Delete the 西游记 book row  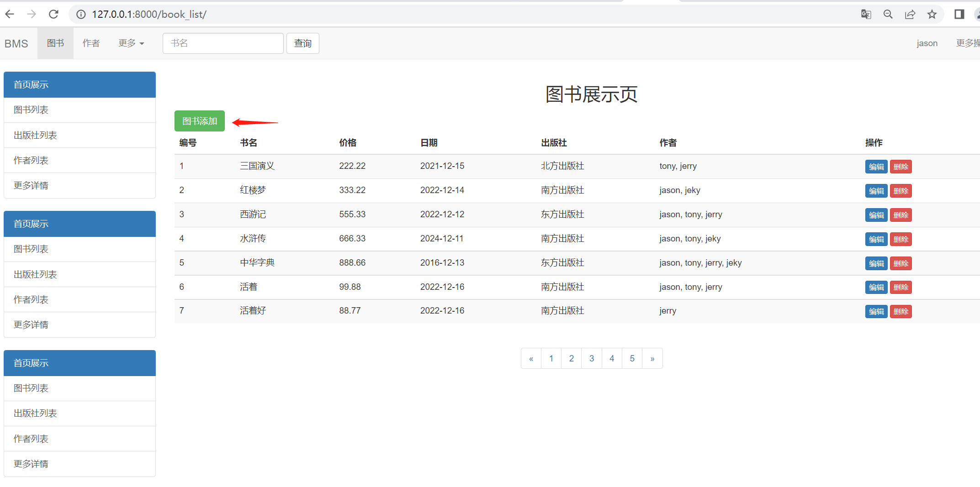click(x=901, y=215)
